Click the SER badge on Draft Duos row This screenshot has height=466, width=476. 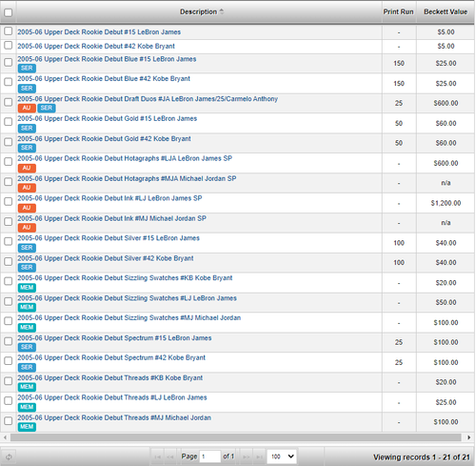pyautogui.click(x=47, y=108)
